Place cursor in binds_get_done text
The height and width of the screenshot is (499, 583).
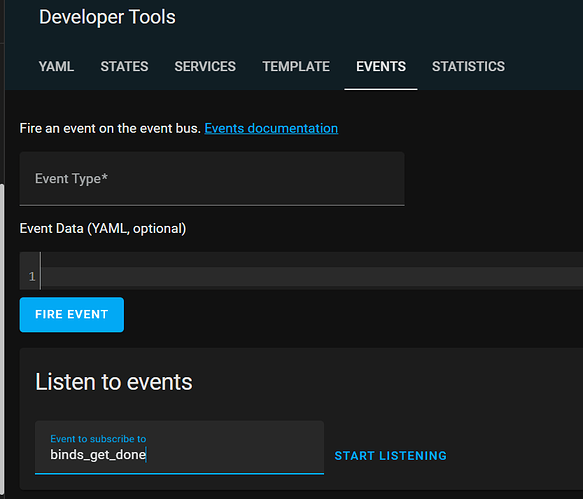tap(98, 455)
